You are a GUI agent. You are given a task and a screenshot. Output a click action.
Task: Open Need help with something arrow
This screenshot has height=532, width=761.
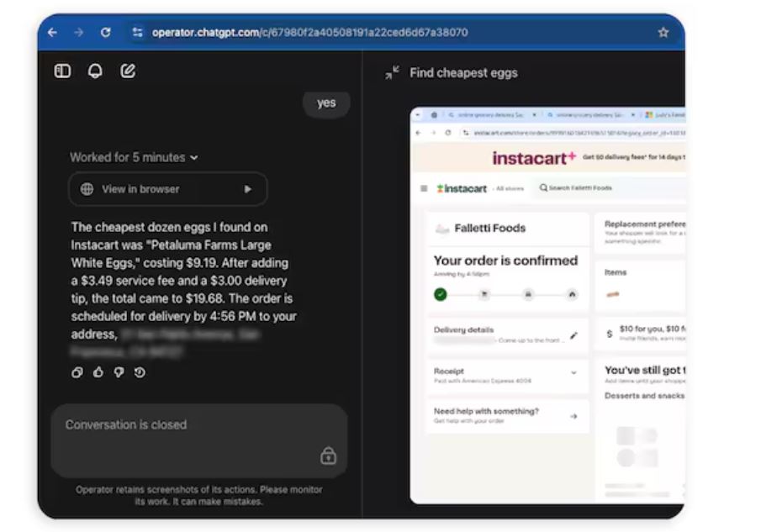[x=573, y=416]
